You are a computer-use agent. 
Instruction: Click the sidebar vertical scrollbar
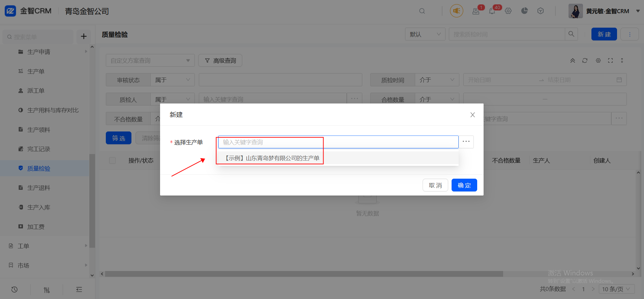[92, 201]
